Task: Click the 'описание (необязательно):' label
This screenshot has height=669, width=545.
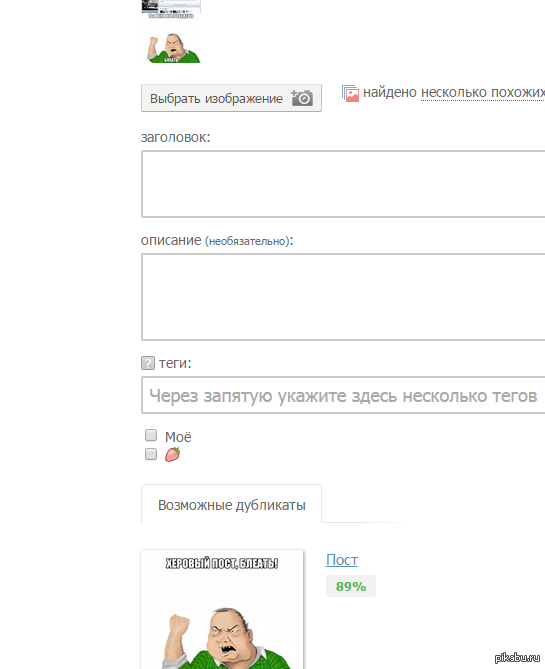Action: point(217,241)
